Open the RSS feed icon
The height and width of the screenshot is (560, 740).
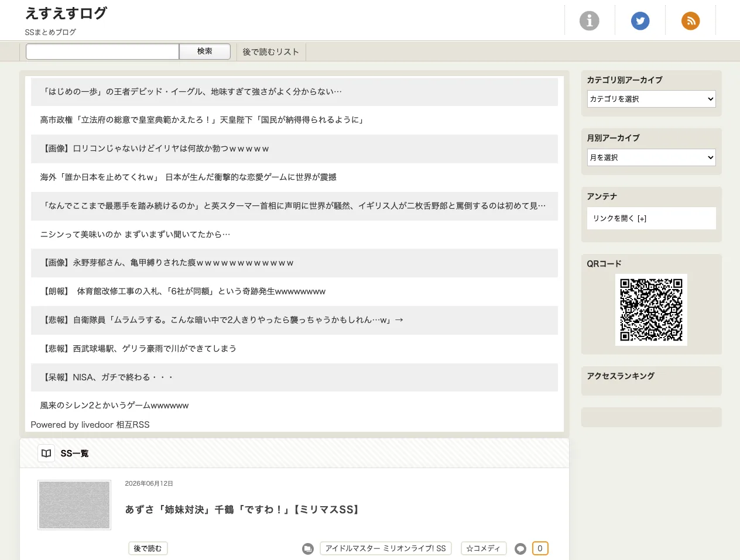coord(691,21)
